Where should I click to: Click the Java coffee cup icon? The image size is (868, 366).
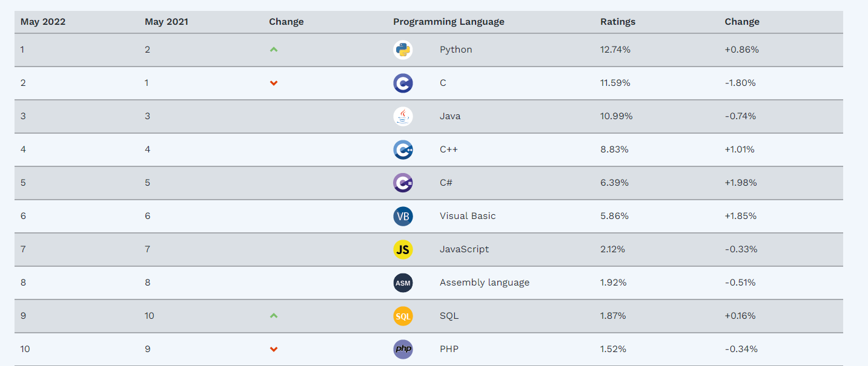click(x=403, y=116)
